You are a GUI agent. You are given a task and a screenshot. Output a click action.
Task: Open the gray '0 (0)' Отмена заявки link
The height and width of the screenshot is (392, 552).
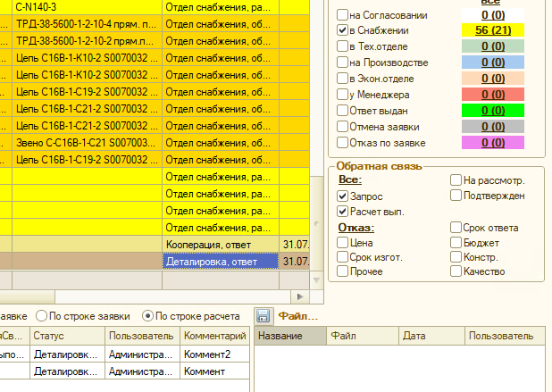tap(493, 126)
